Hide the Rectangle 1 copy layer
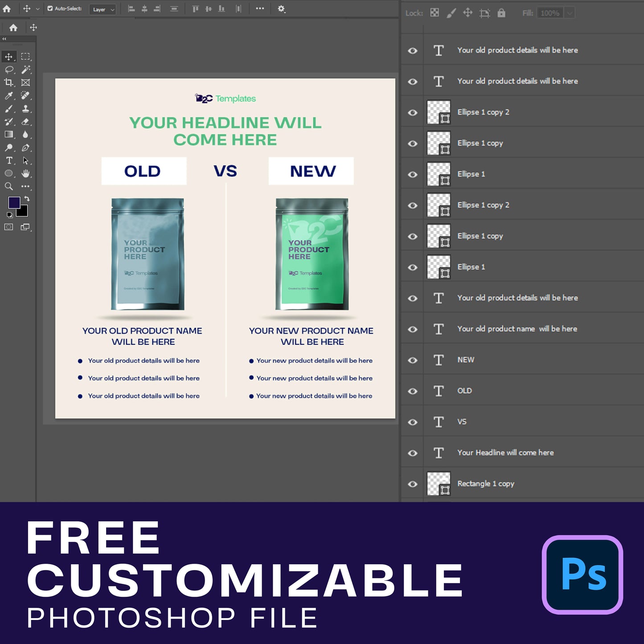 (413, 484)
